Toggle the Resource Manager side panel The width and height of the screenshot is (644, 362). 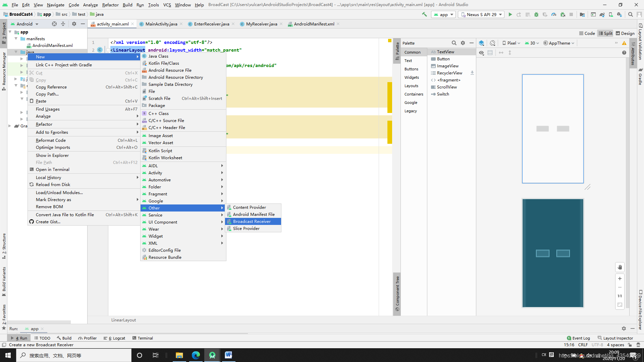pos(4,71)
